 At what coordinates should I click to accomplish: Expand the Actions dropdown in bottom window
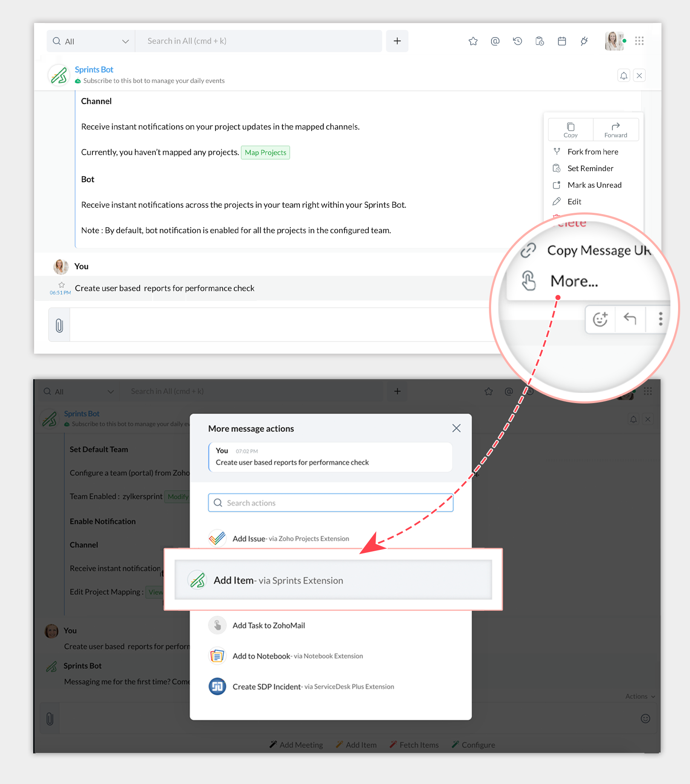640,696
